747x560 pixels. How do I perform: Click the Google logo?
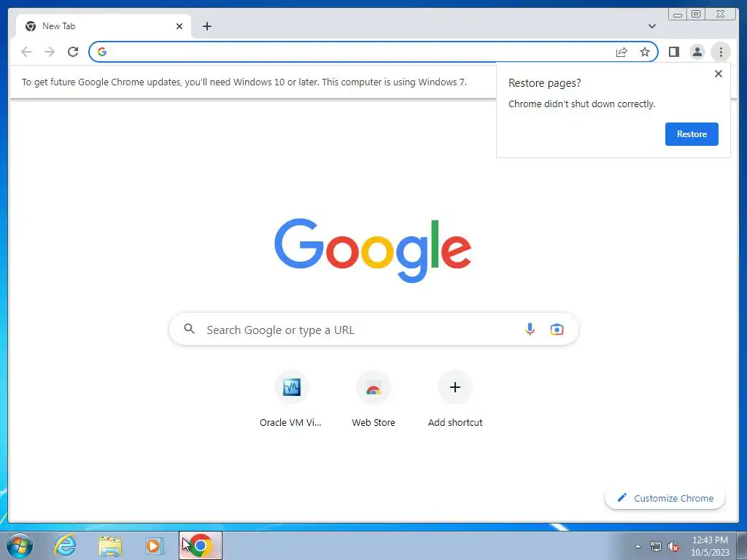373,250
